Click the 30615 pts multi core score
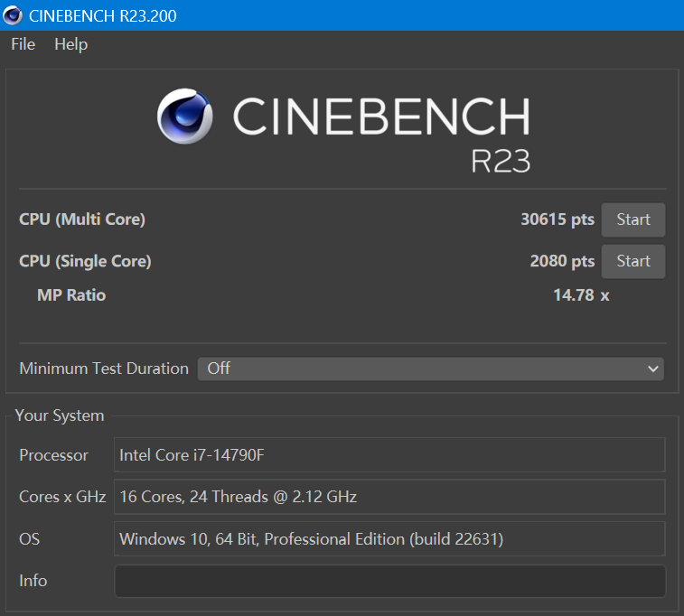This screenshot has height=616, width=684. [558, 219]
